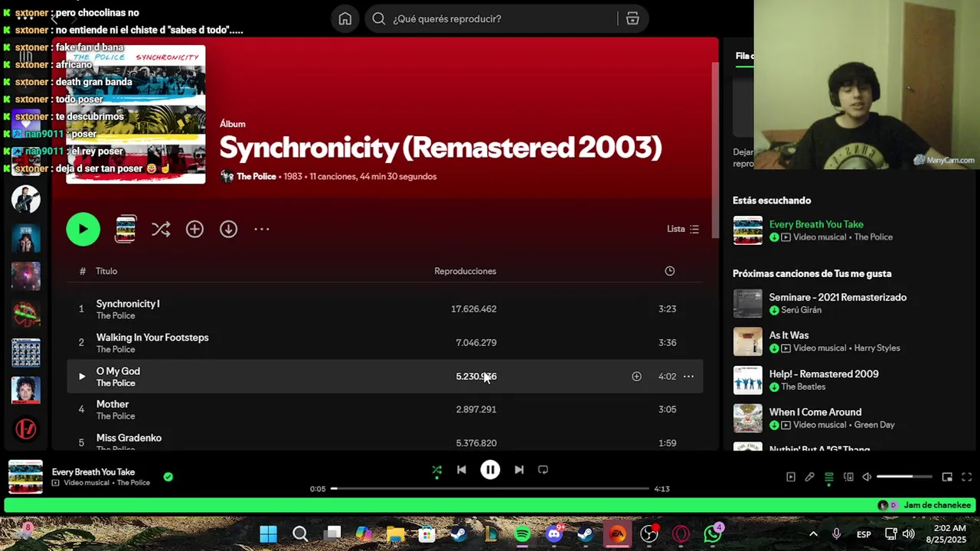Open 'Every Breath You Take' in now listening
The width and height of the screenshot is (980, 551).
(x=816, y=224)
